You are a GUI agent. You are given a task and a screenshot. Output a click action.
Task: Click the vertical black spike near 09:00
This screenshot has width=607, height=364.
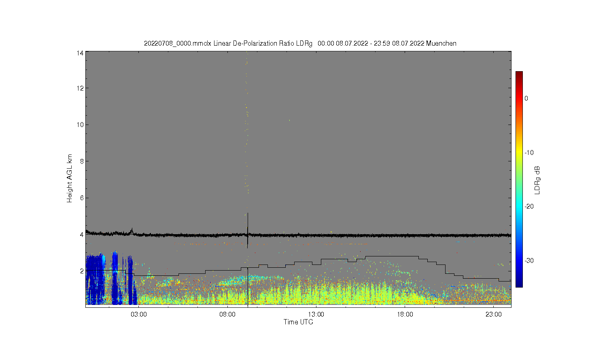pyautogui.click(x=248, y=230)
